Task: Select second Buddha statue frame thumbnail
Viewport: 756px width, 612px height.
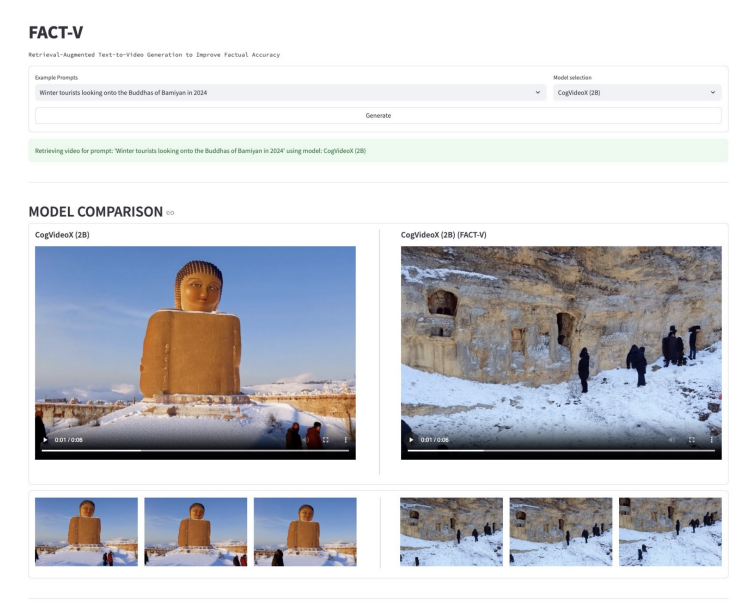Action: (x=195, y=532)
